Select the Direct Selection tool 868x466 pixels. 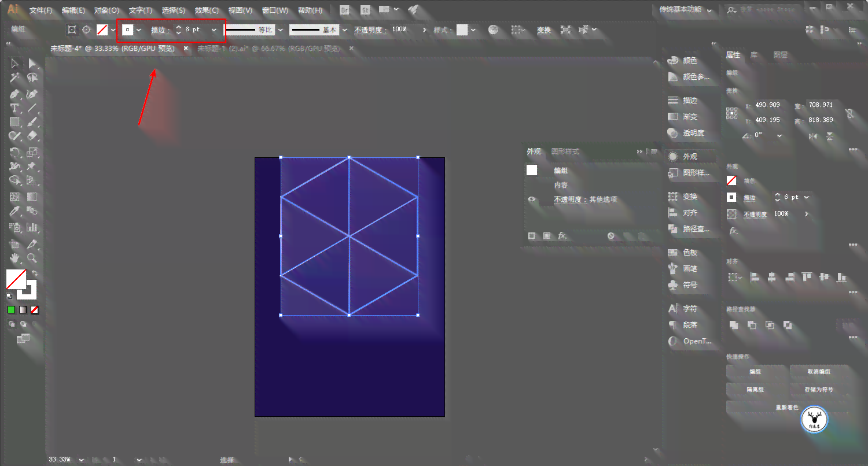[32, 64]
